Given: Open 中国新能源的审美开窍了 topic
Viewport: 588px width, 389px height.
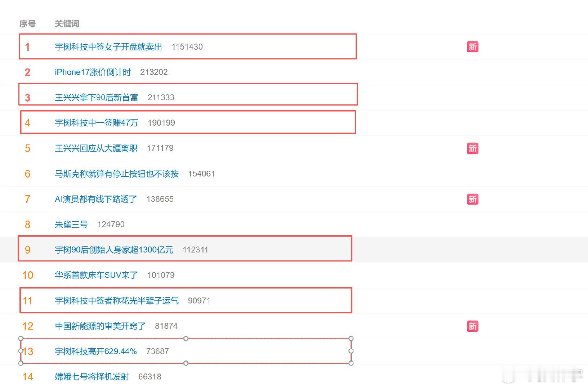Looking at the screenshot, I should (x=100, y=326).
